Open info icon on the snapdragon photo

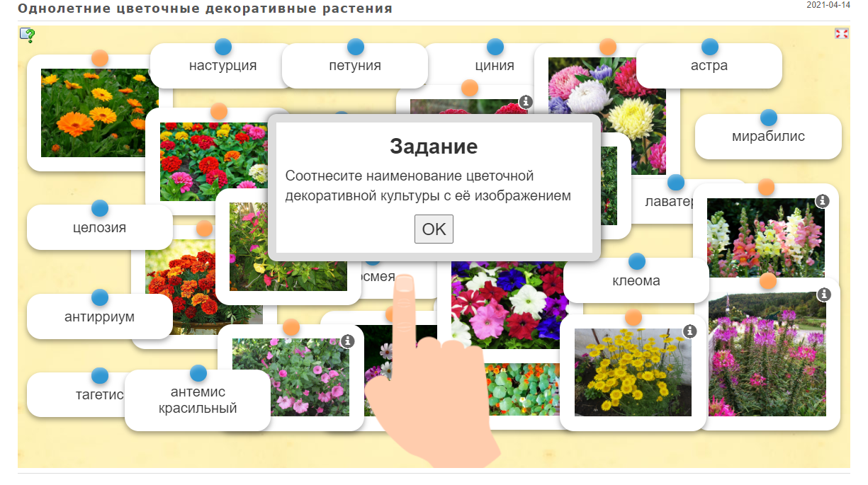click(x=823, y=201)
